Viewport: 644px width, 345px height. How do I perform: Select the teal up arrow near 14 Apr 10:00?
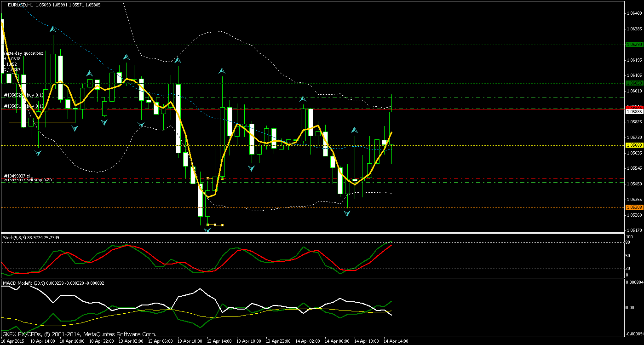coord(354,130)
